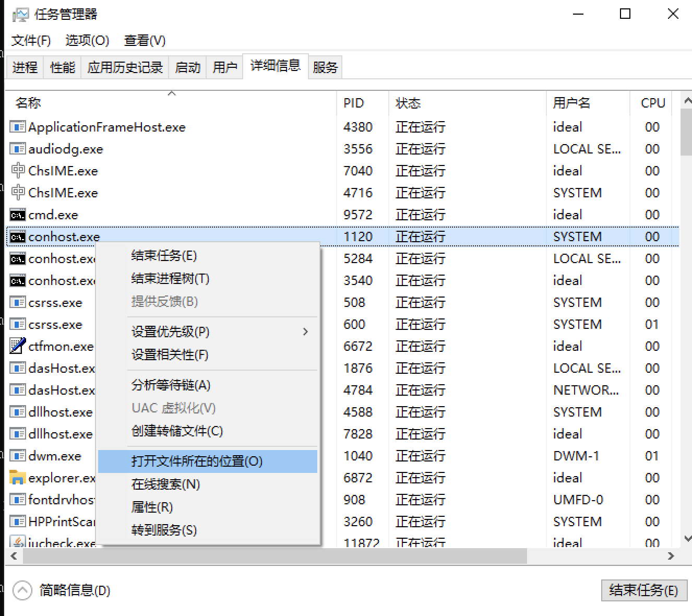Screen dimensions: 692x616
Task: Open the 服务 tab
Action: (x=325, y=67)
